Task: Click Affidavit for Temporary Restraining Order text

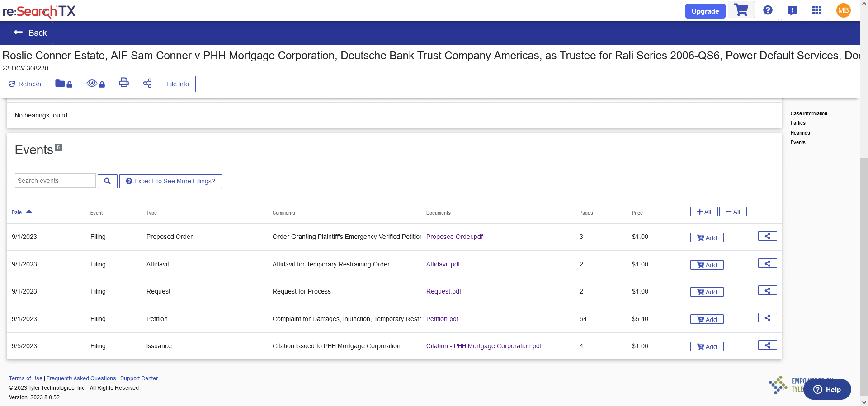Action: pos(331,264)
